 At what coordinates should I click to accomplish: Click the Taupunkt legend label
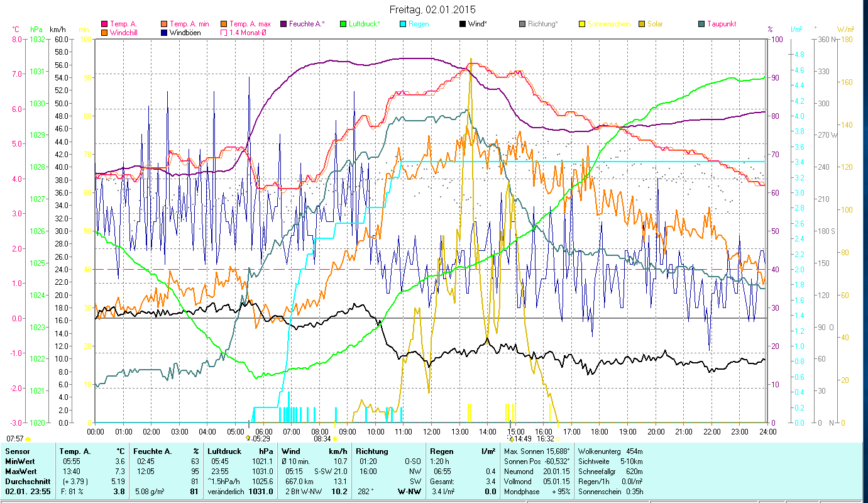pos(722,24)
